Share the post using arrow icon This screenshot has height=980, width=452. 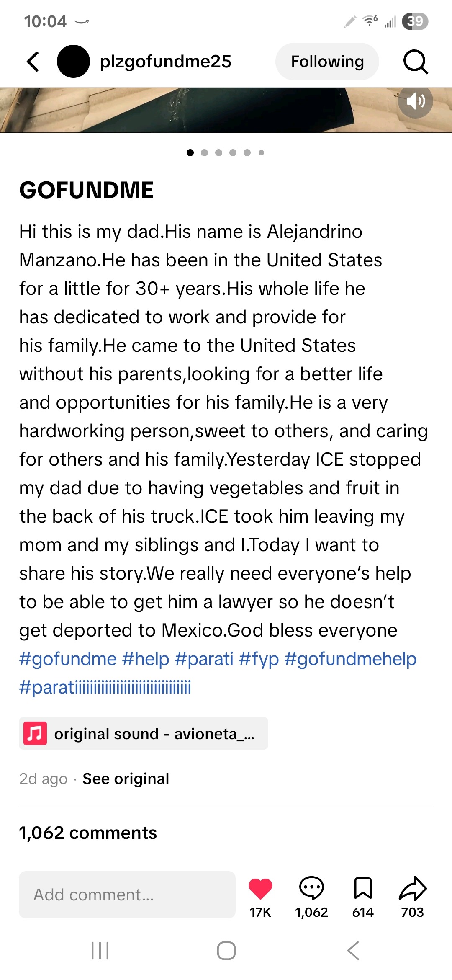413,888
